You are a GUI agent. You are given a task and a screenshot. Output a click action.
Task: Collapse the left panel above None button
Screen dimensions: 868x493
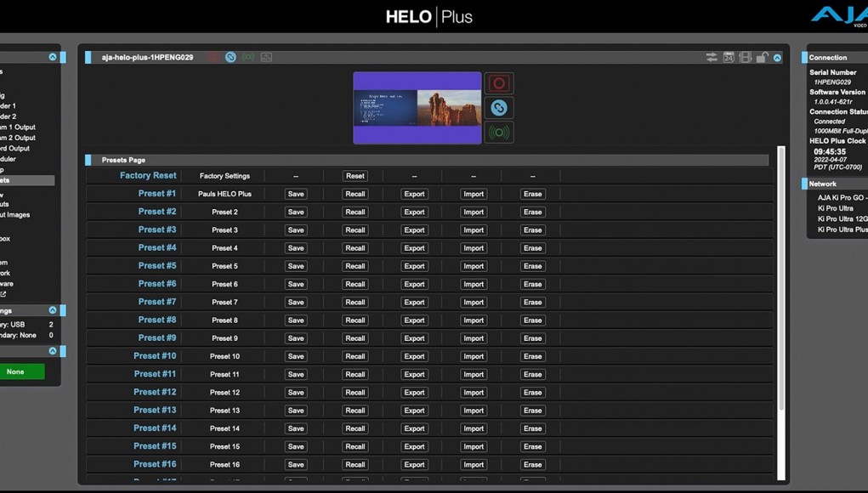click(x=53, y=351)
